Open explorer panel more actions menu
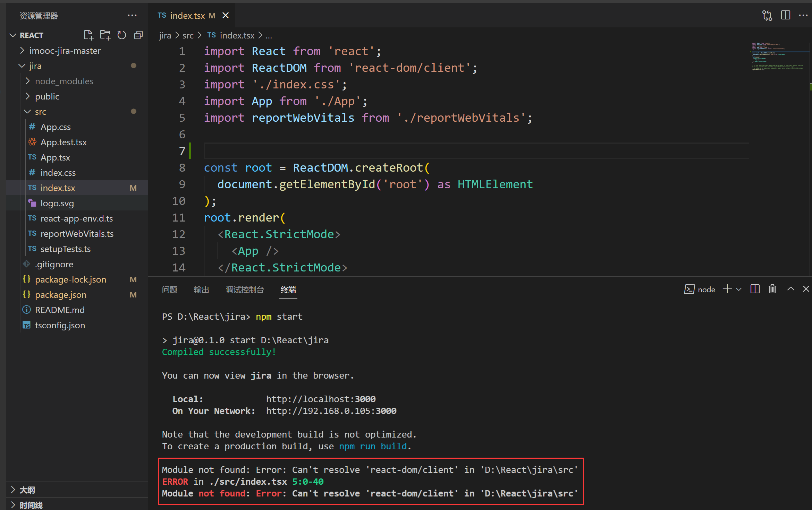 (x=132, y=15)
